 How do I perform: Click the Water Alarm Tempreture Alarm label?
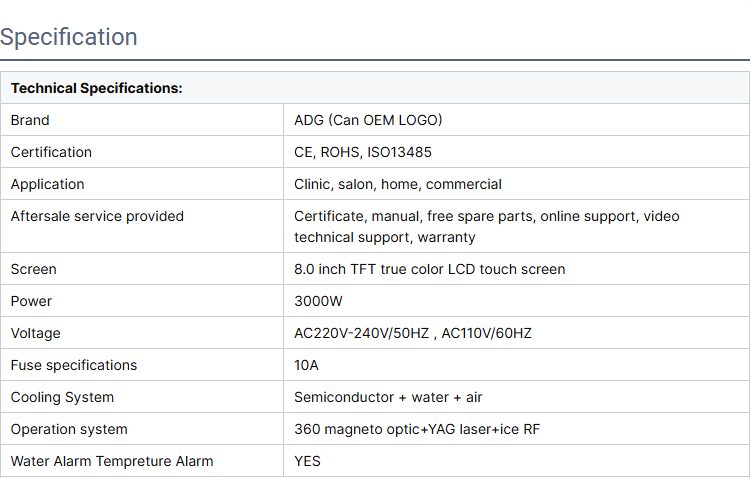(112, 461)
